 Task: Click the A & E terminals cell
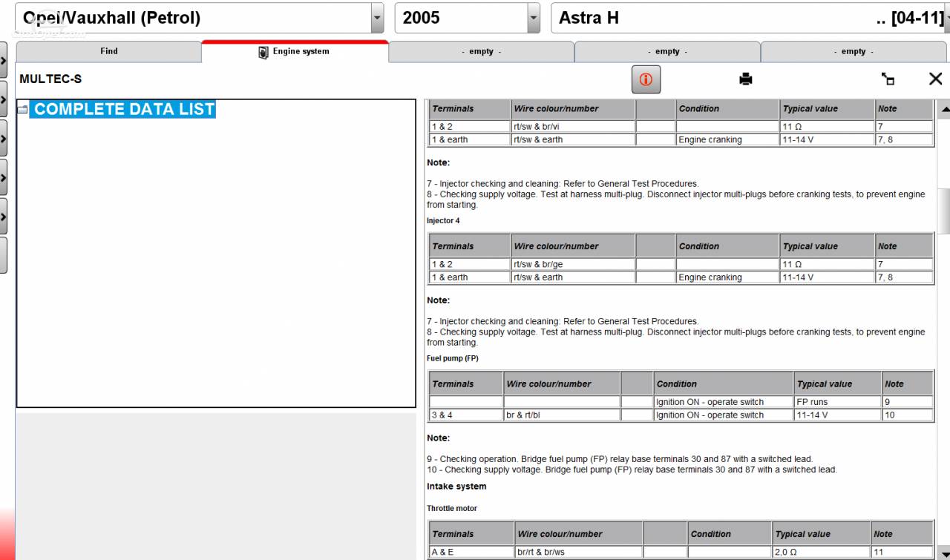pyautogui.click(x=471, y=552)
